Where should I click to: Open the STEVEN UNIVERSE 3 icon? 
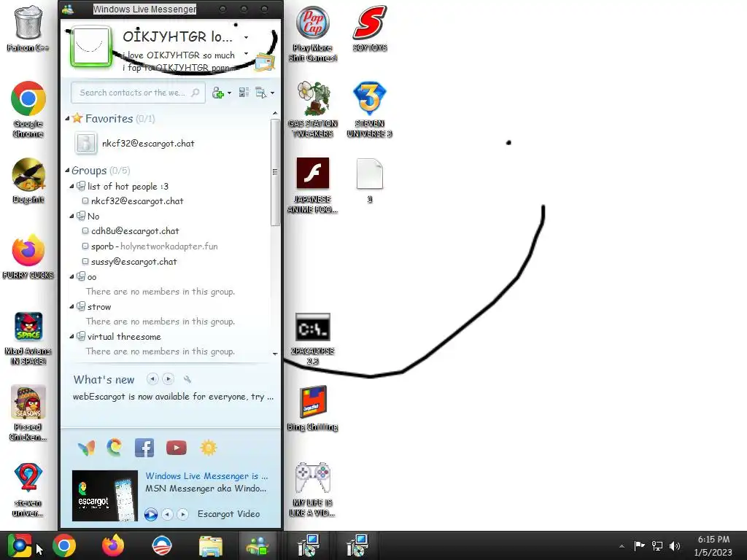tap(370, 109)
